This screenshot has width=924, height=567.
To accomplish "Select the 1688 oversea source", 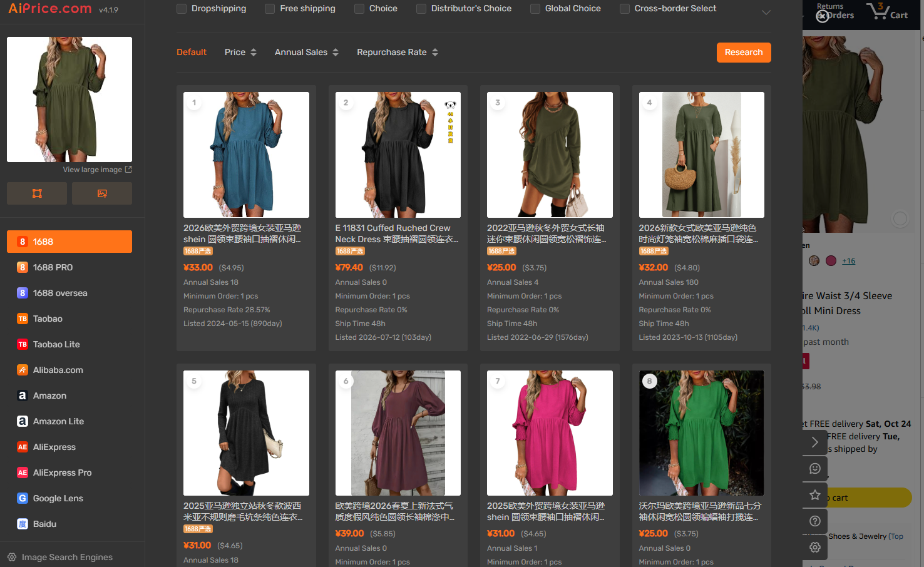I will (69, 293).
